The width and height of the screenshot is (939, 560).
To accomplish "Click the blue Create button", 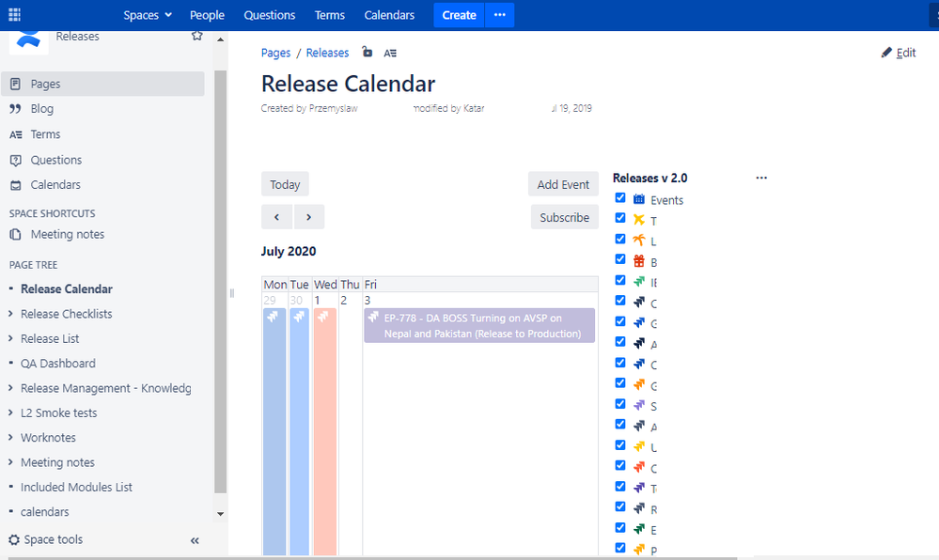I will pos(460,15).
